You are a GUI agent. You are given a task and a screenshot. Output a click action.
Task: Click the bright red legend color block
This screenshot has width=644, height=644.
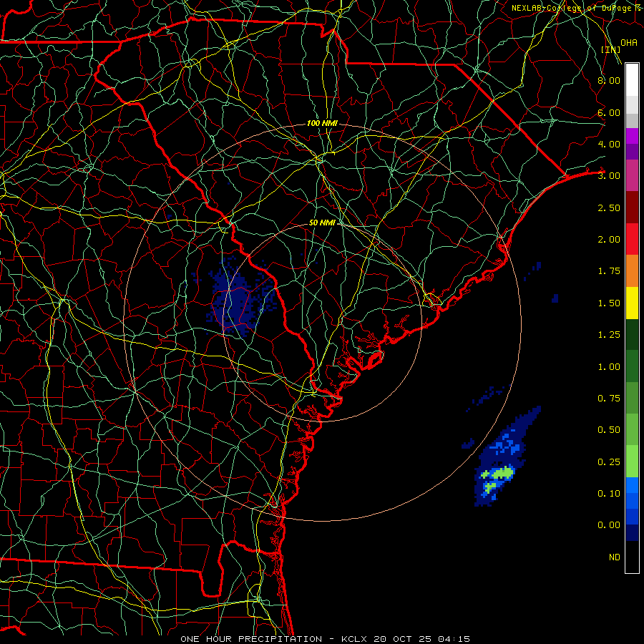(632, 239)
